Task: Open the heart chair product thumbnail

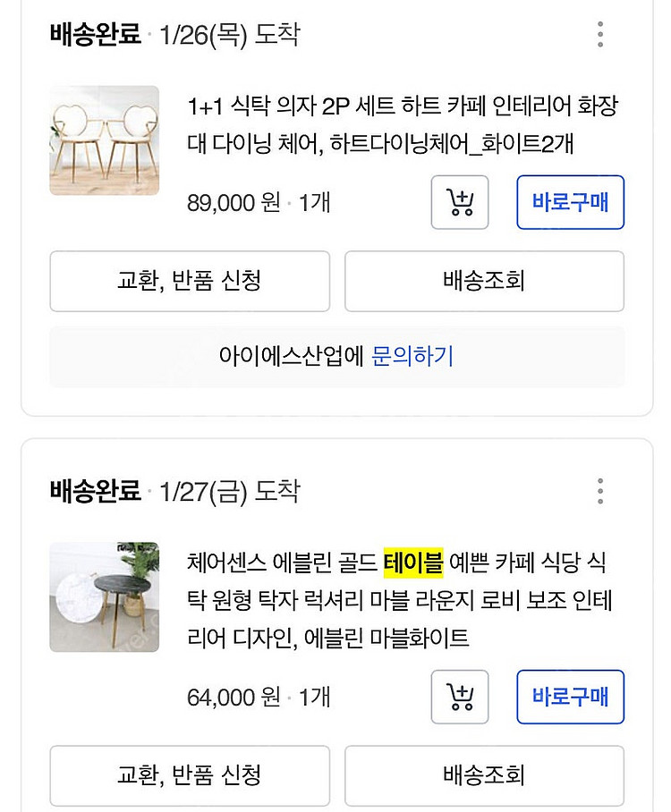Action: tap(104, 140)
